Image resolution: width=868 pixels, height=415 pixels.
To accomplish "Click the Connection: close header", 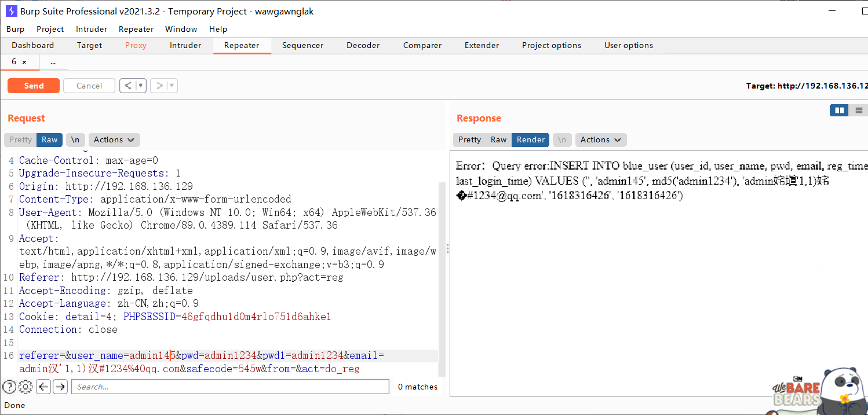I will pyautogui.click(x=68, y=329).
